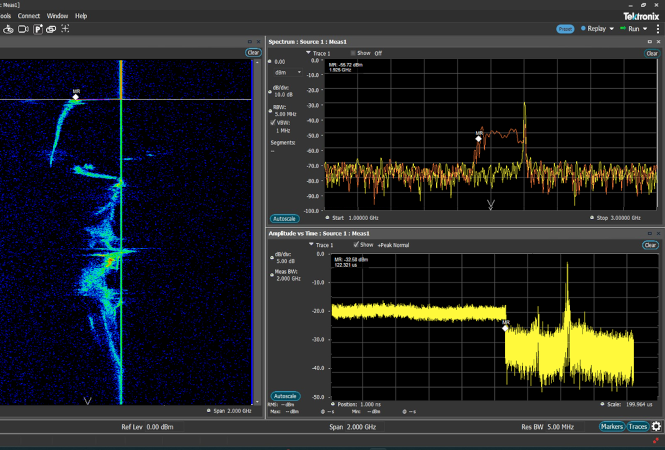Select the MR marker on Amplitude vs Time trace

(505, 328)
